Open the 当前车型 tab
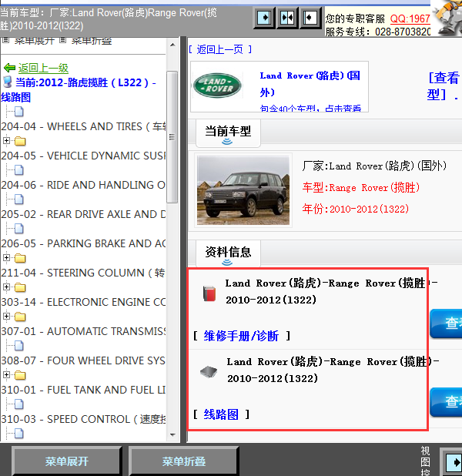Image resolution: width=462 pixels, height=476 pixels. [x=228, y=133]
